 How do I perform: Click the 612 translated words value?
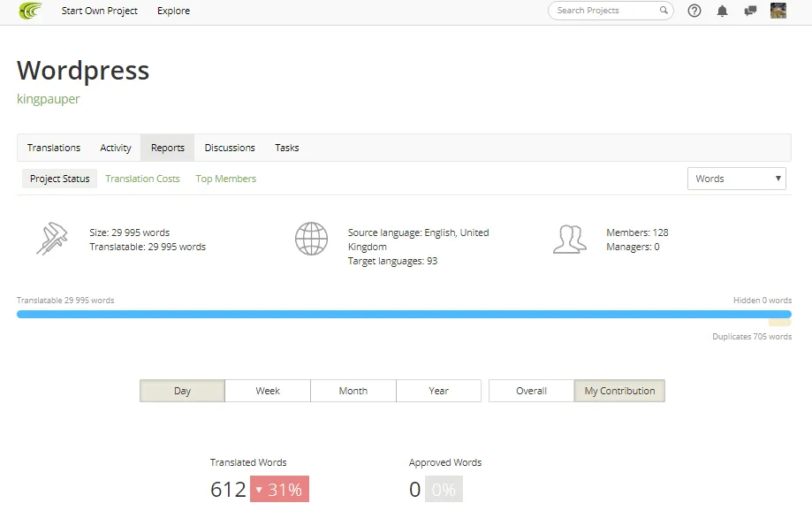pyautogui.click(x=228, y=489)
